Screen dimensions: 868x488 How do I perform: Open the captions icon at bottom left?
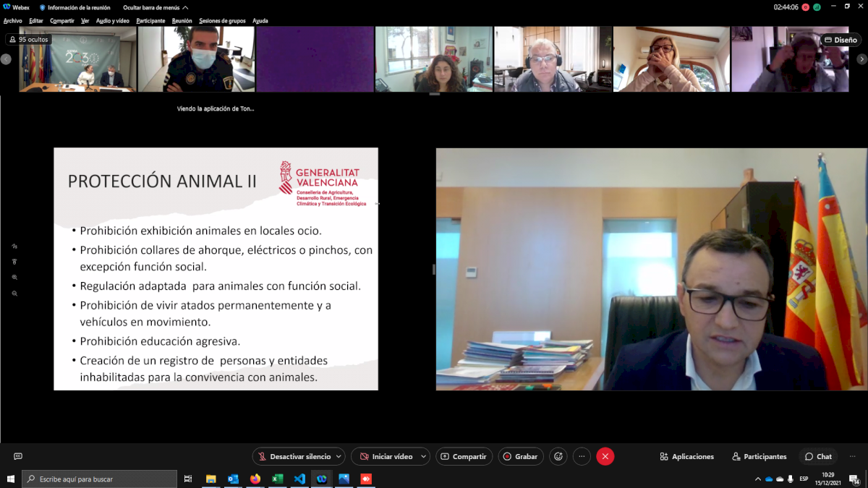coord(18,456)
